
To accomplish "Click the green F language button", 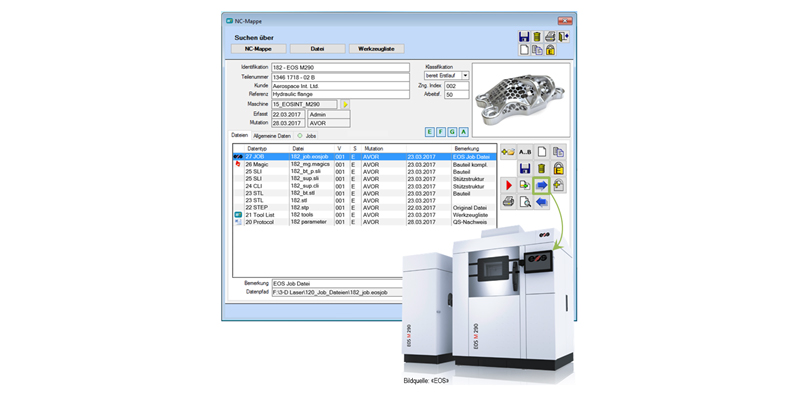I will [x=440, y=132].
